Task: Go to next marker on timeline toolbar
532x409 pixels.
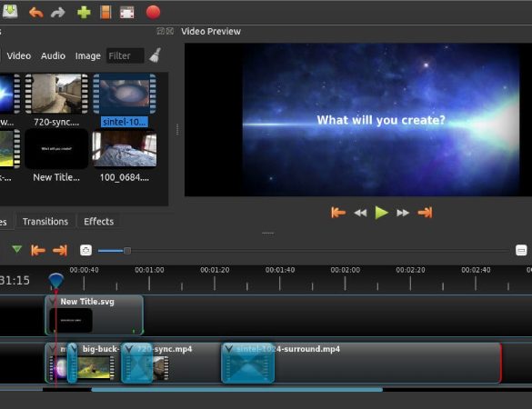Action: [x=60, y=250]
